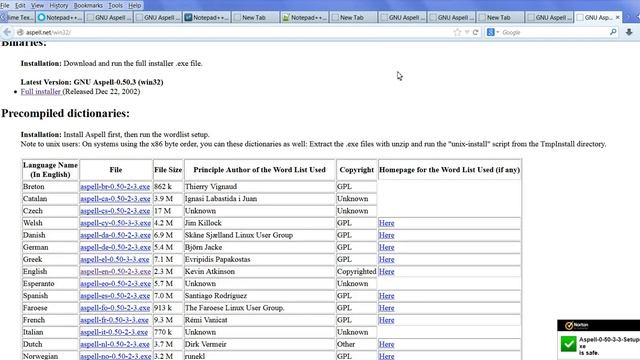The height and width of the screenshot is (360, 640).
Task: Click the Norton green checkmark icon
Action: 568,344
